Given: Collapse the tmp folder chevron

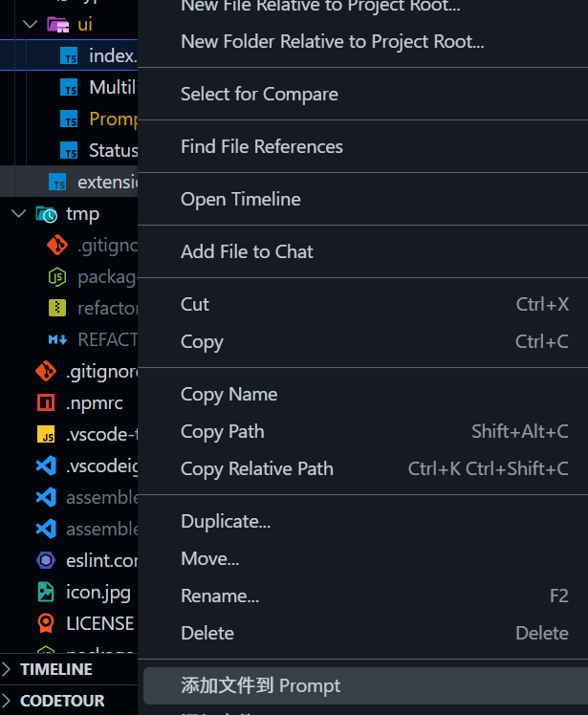Looking at the screenshot, I should click(x=19, y=214).
